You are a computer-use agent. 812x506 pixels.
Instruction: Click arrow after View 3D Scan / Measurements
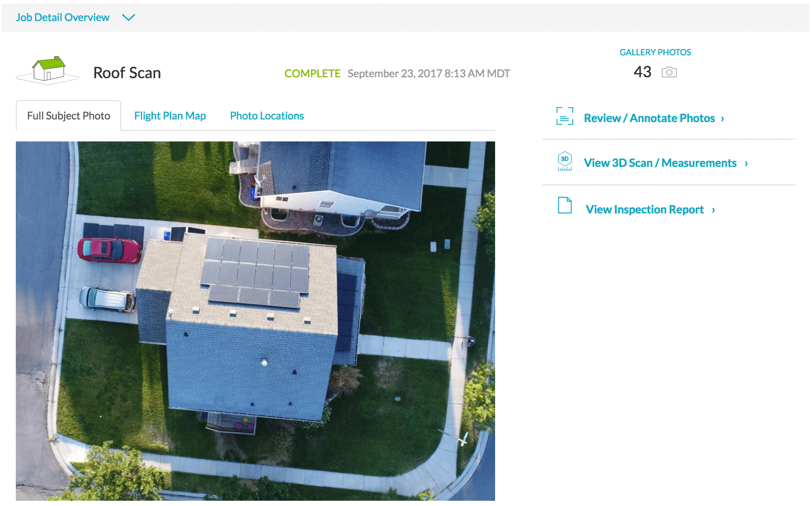pyautogui.click(x=746, y=163)
